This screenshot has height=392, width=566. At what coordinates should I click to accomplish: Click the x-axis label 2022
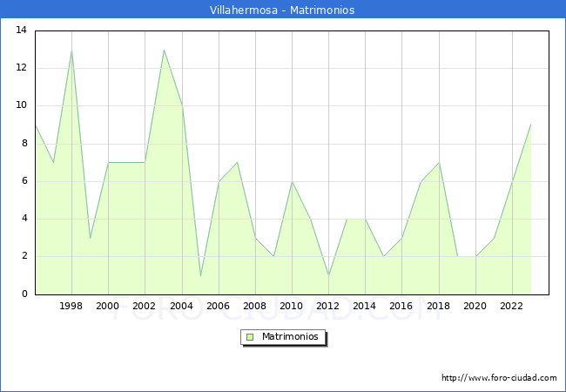point(511,306)
